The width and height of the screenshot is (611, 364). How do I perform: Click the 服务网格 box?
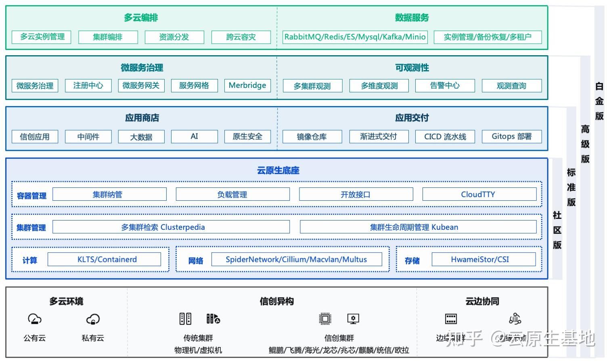[194, 85]
